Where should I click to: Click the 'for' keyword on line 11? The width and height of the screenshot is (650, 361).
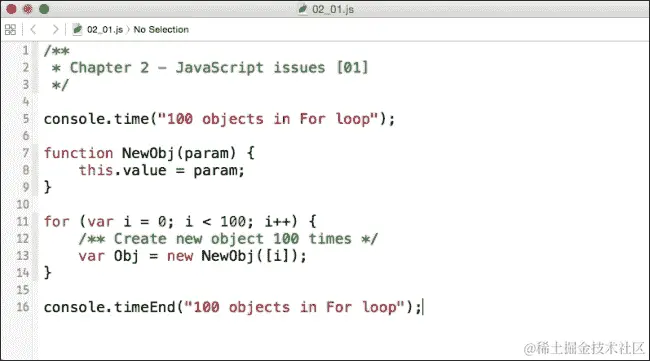tap(57, 222)
